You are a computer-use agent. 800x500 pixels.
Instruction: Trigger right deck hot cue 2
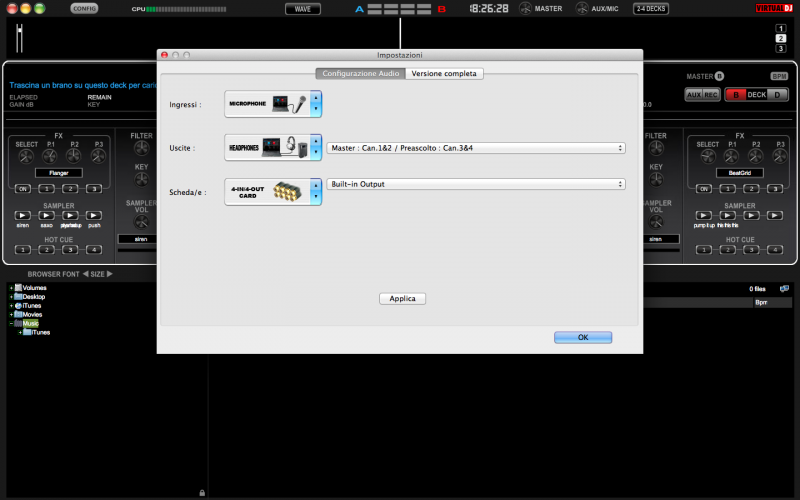pyautogui.click(x=728, y=249)
